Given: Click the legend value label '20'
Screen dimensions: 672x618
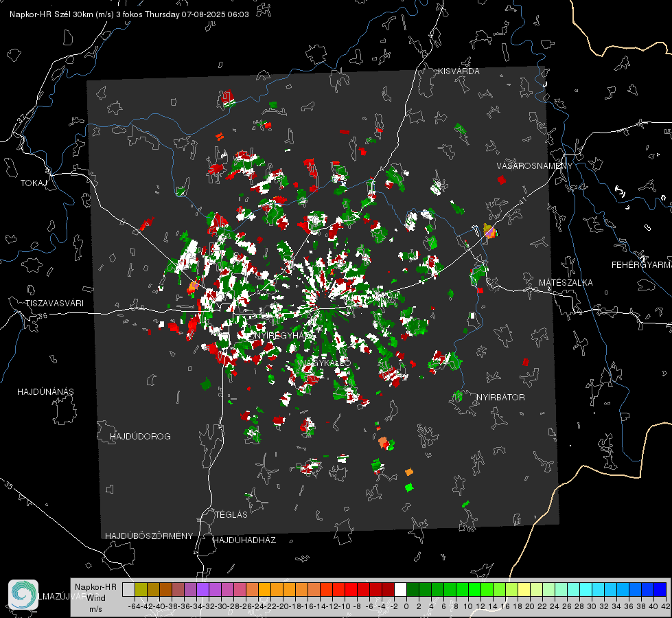Looking at the screenshot, I should 530,606.
